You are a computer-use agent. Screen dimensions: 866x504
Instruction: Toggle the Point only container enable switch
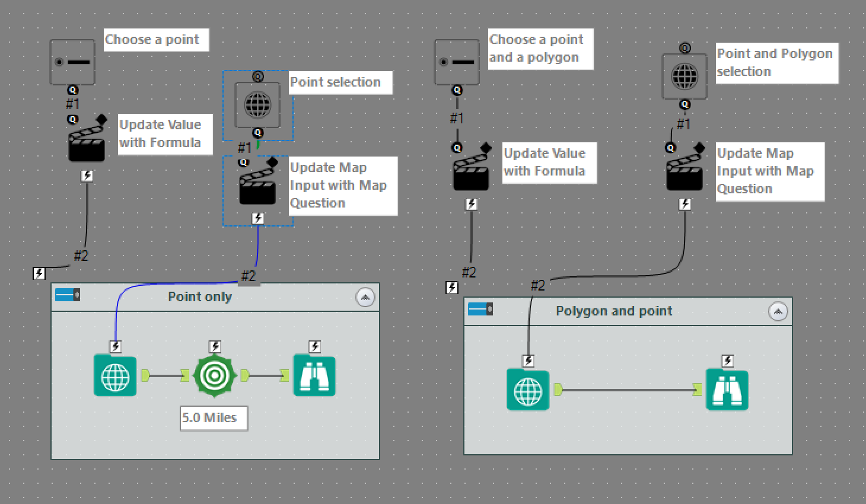[x=67, y=295]
